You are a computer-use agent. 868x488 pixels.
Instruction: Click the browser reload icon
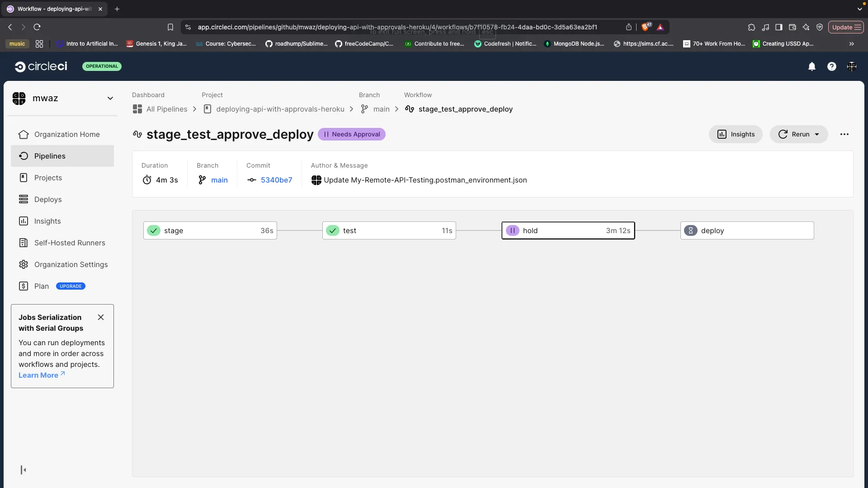click(x=37, y=27)
